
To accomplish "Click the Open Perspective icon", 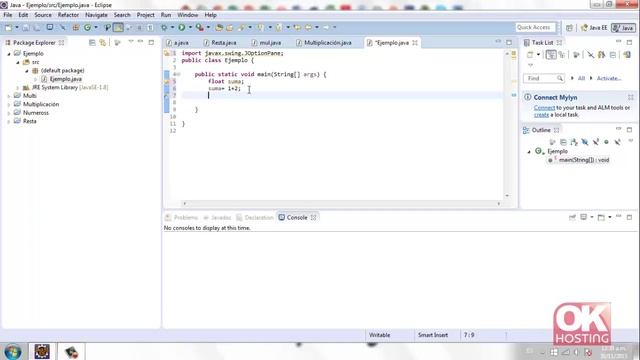I will pyautogui.click(x=569, y=28).
